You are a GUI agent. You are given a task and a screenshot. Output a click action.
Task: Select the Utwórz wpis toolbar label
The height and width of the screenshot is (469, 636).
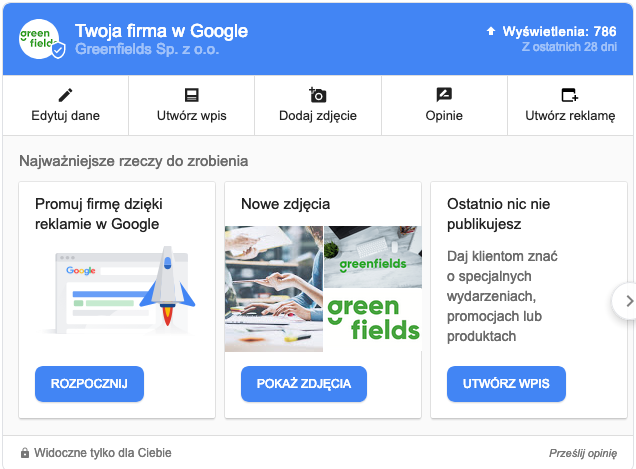click(x=191, y=116)
